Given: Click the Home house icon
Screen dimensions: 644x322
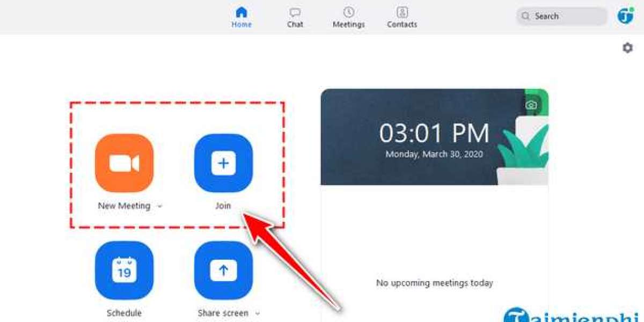Looking at the screenshot, I should pos(241,12).
